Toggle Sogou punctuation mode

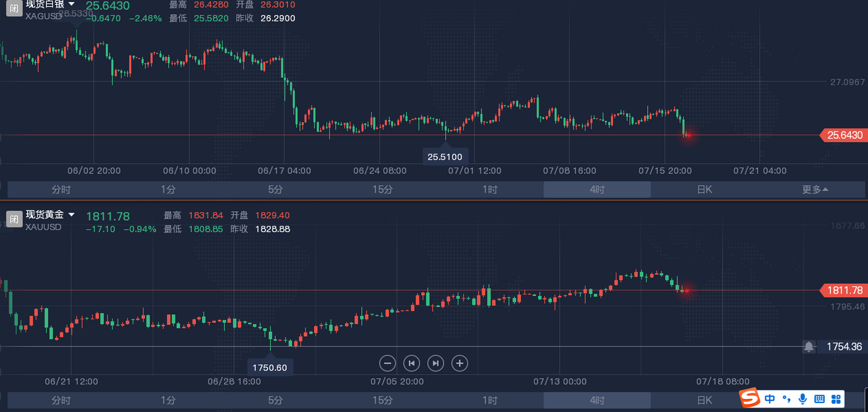pos(786,399)
